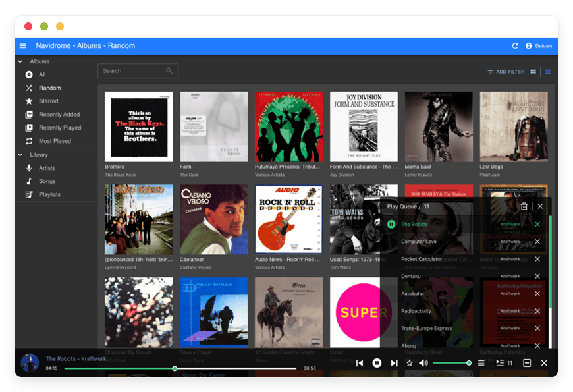Image resolution: width=573 pixels, height=392 pixels.
Task: Click the Caetano Veloso artist link
Action: pos(196,267)
